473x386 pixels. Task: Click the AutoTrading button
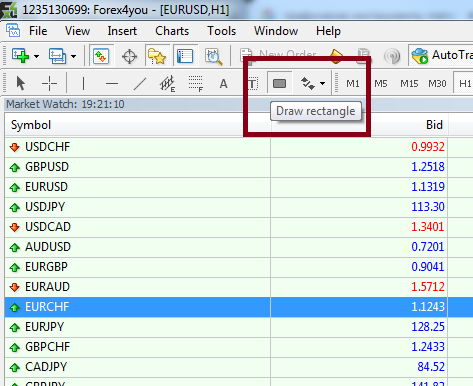pyautogui.click(x=442, y=55)
